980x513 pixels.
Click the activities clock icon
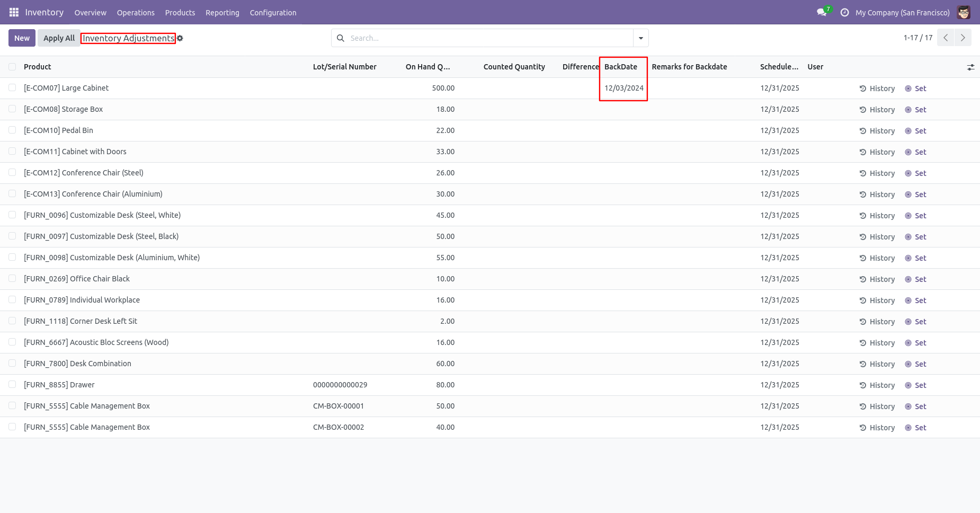click(x=844, y=12)
